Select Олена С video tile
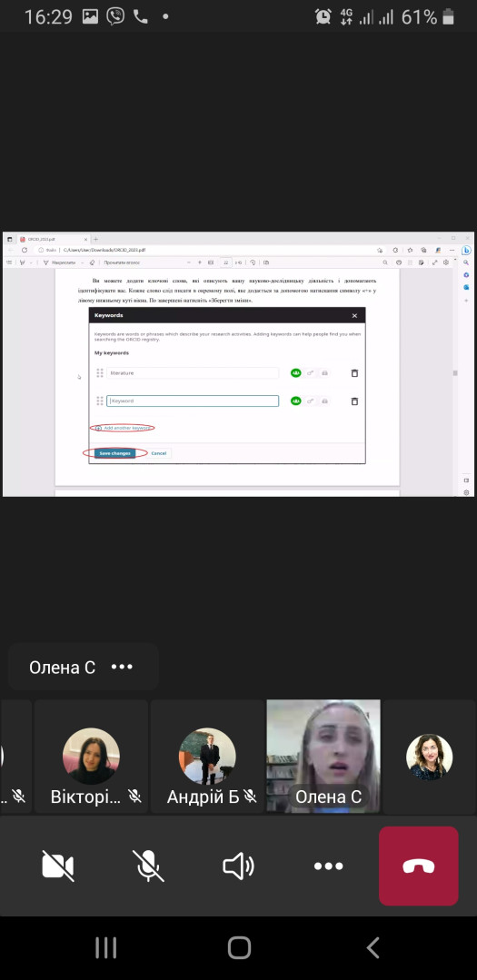The width and height of the screenshot is (477, 980). (323, 756)
